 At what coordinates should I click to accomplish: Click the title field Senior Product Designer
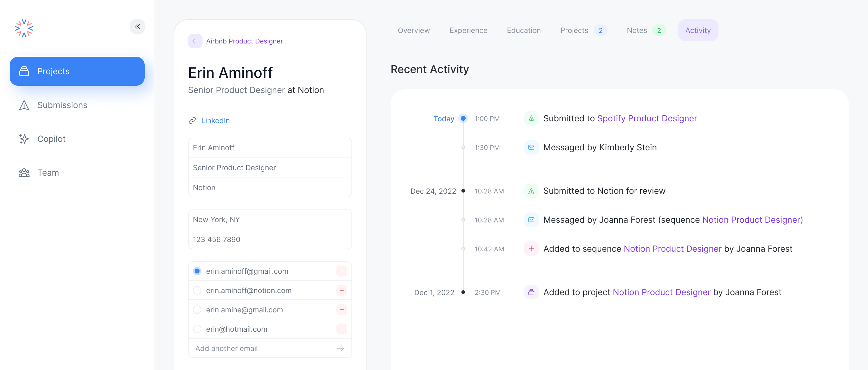point(270,167)
